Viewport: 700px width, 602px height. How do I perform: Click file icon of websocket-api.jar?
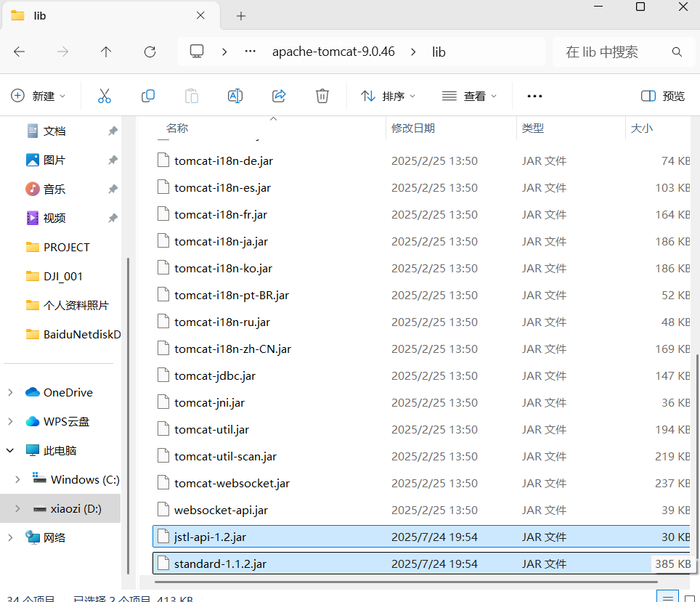point(163,510)
